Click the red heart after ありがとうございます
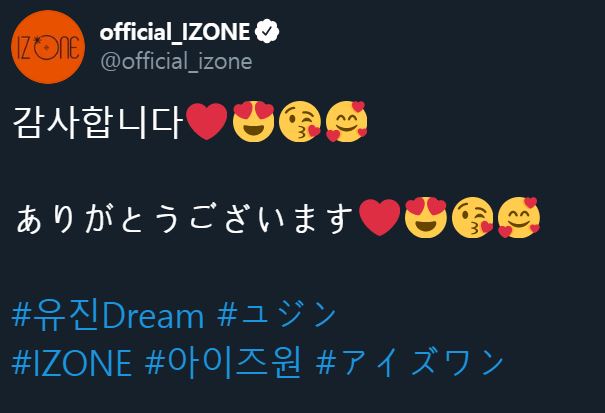605x413 pixels. 379,218
